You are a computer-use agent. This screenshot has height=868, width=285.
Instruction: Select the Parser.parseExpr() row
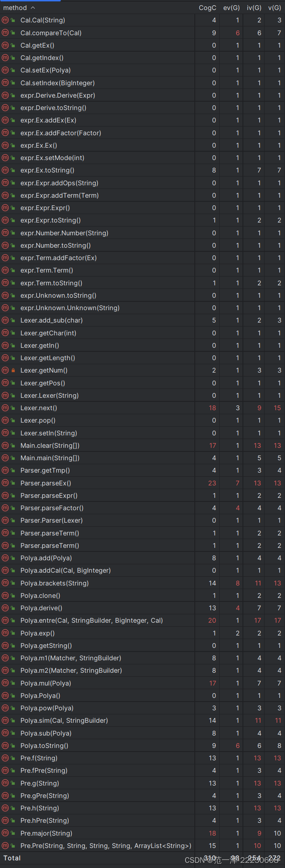tap(142, 495)
